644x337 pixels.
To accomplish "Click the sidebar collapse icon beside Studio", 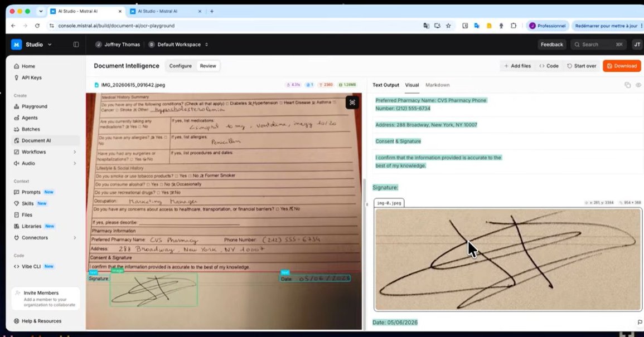I will 76,45.
